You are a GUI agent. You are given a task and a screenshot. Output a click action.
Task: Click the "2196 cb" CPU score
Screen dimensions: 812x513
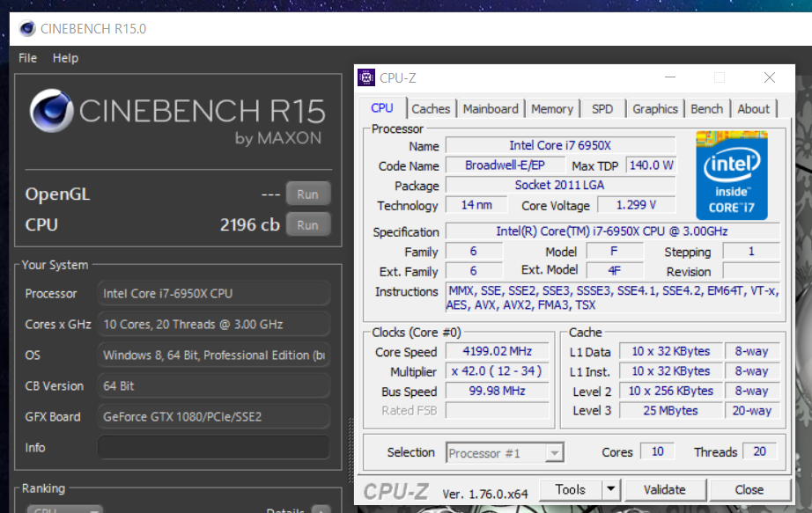[x=249, y=224]
